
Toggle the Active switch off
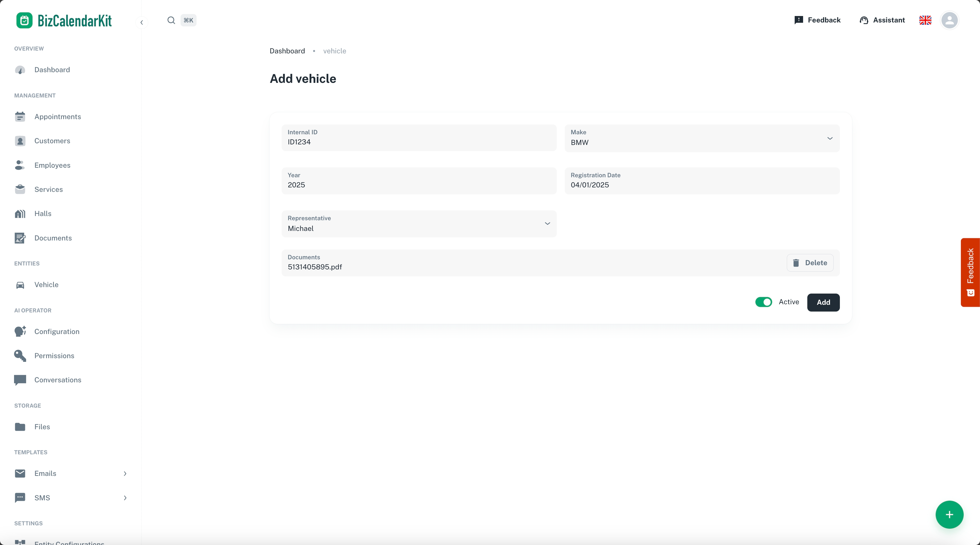click(x=763, y=302)
